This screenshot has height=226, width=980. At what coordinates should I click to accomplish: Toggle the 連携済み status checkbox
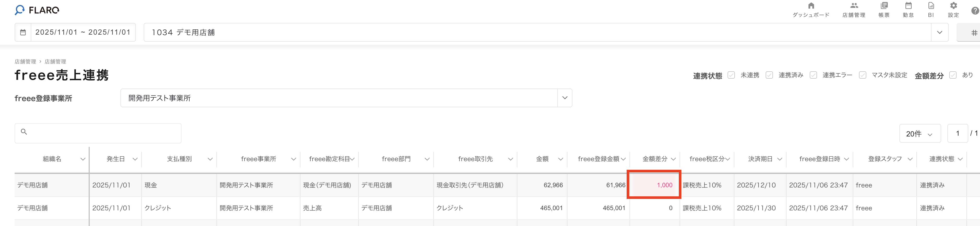tap(769, 75)
